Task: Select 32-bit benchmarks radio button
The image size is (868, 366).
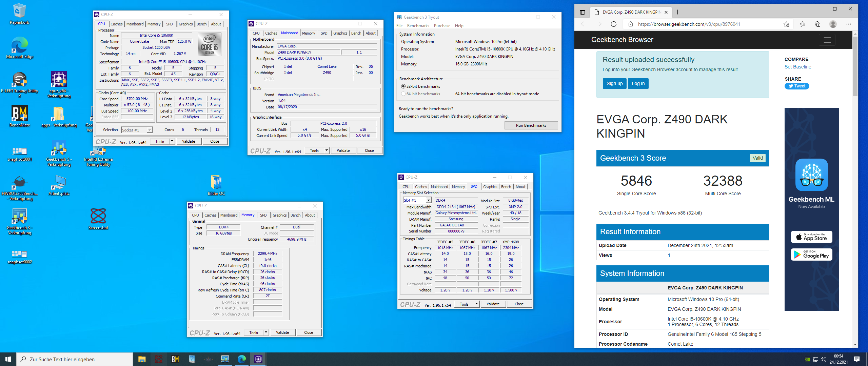Action: coord(403,86)
